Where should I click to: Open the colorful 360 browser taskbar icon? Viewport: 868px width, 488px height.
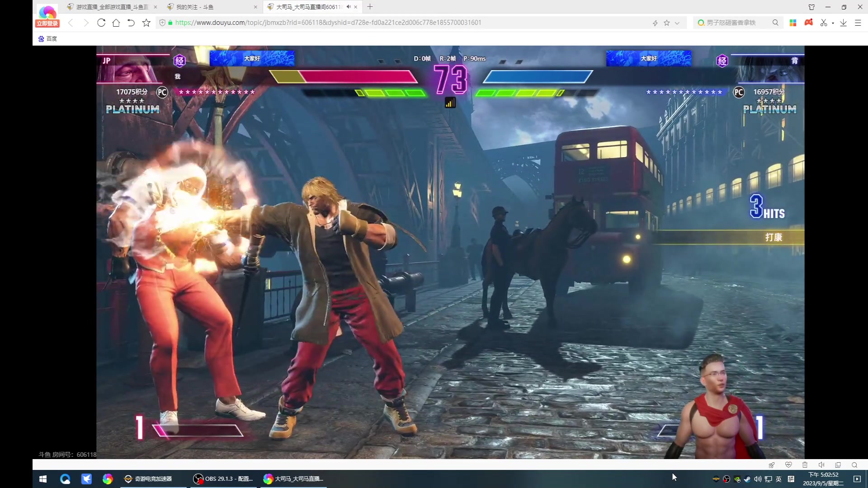tap(108, 479)
